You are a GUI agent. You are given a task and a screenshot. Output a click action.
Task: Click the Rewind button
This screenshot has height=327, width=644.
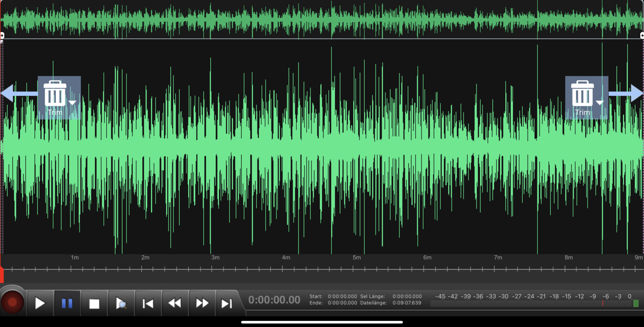click(175, 303)
